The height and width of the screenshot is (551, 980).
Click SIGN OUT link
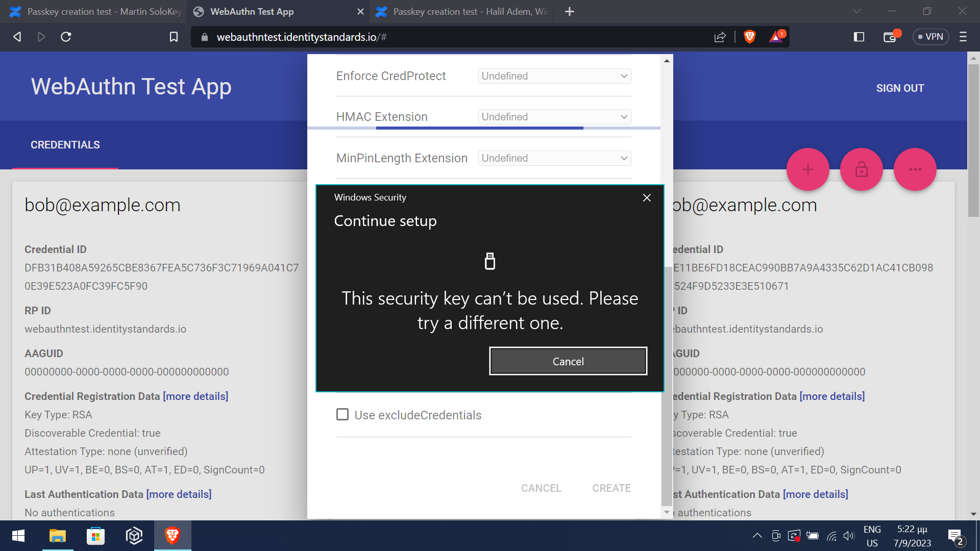coord(900,88)
